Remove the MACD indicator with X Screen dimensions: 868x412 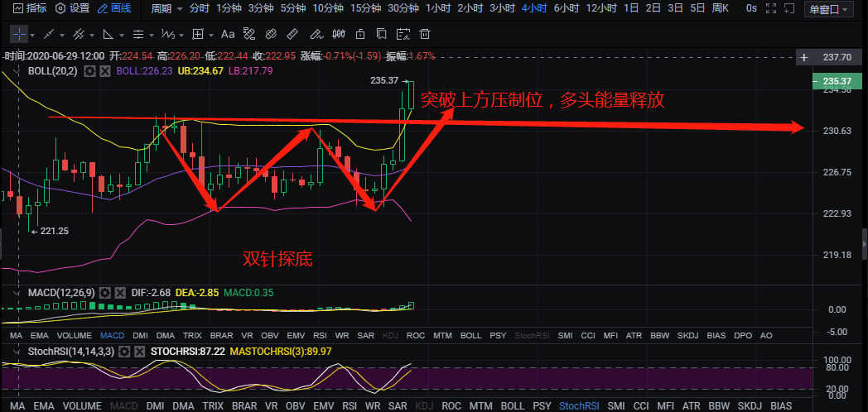(x=121, y=293)
